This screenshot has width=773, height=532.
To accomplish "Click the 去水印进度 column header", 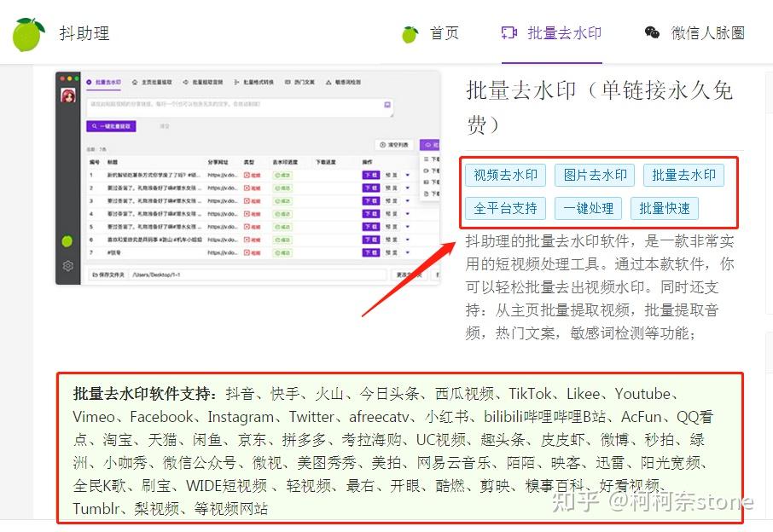I will 285,162.
